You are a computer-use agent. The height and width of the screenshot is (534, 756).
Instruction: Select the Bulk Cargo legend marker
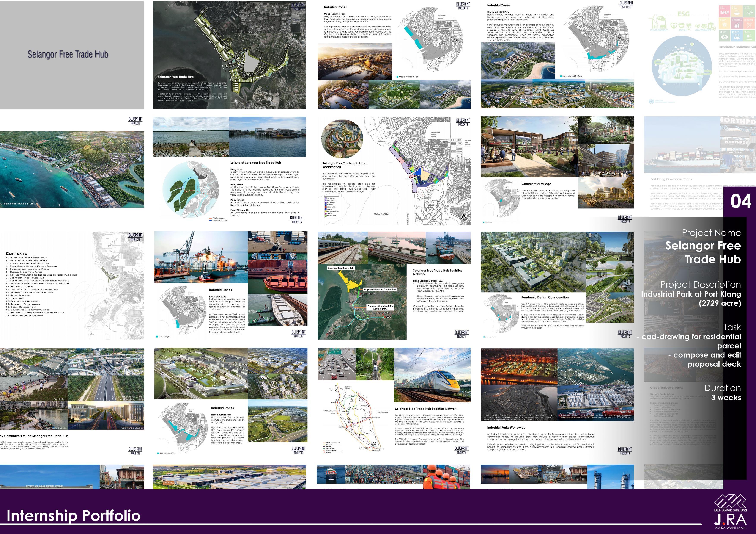(x=157, y=337)
